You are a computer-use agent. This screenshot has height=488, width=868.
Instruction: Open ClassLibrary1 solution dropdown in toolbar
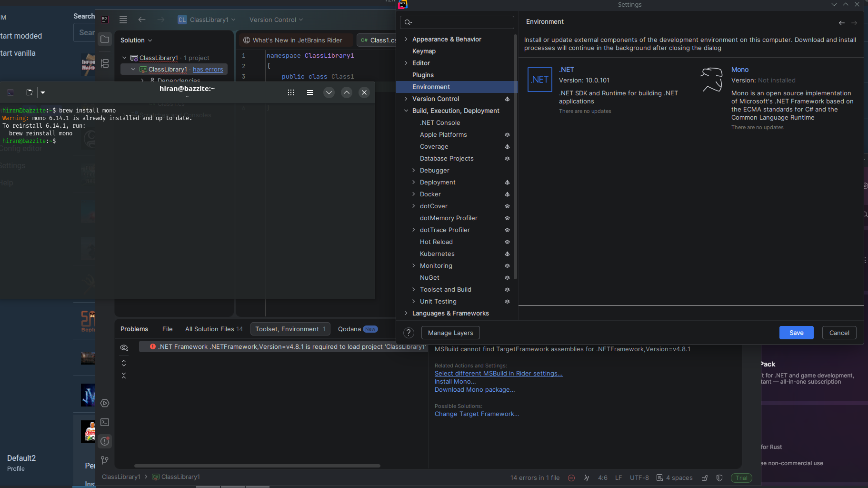pos(207,20)
